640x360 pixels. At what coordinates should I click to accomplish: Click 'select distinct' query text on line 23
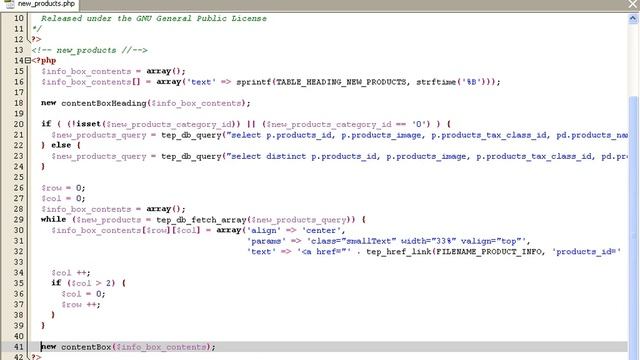coord(269,156)
